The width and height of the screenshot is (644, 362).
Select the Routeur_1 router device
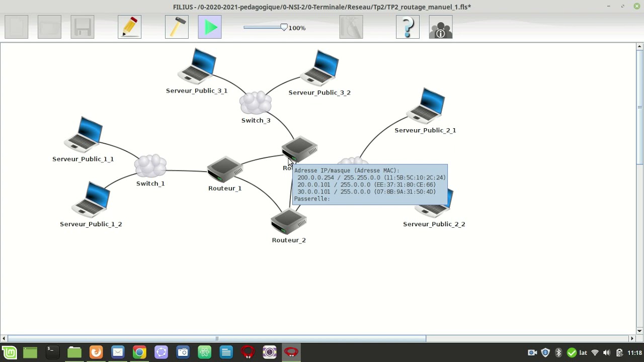click(x=225, y=169)
